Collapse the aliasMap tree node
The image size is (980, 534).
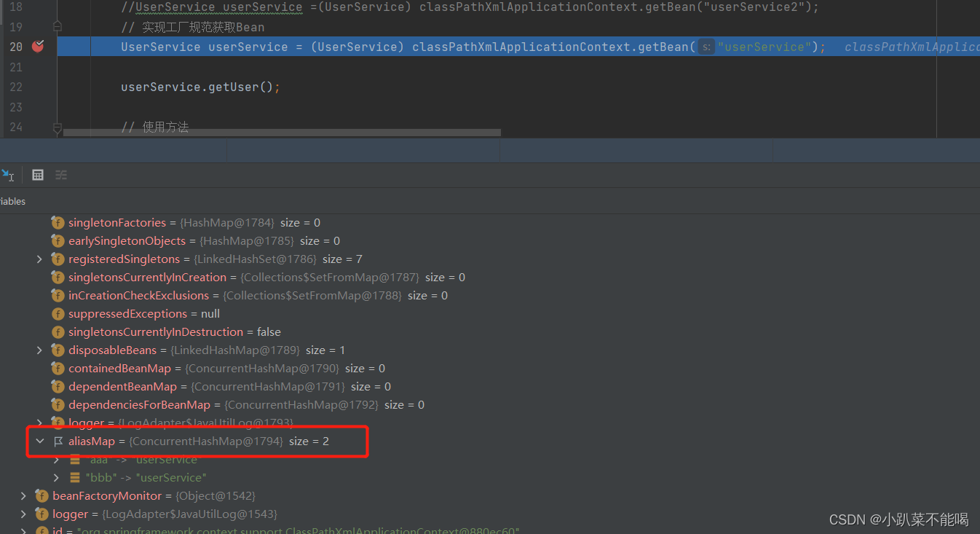coord(39,441)
